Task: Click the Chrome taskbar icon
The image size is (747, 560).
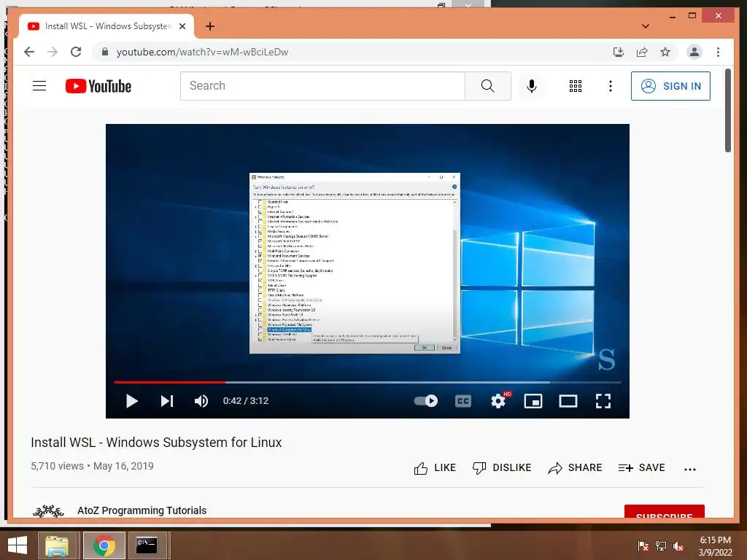Action: 104,545
